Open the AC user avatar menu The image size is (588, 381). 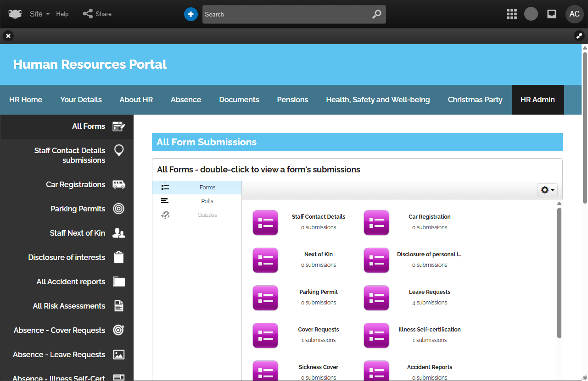pos(574,14)
